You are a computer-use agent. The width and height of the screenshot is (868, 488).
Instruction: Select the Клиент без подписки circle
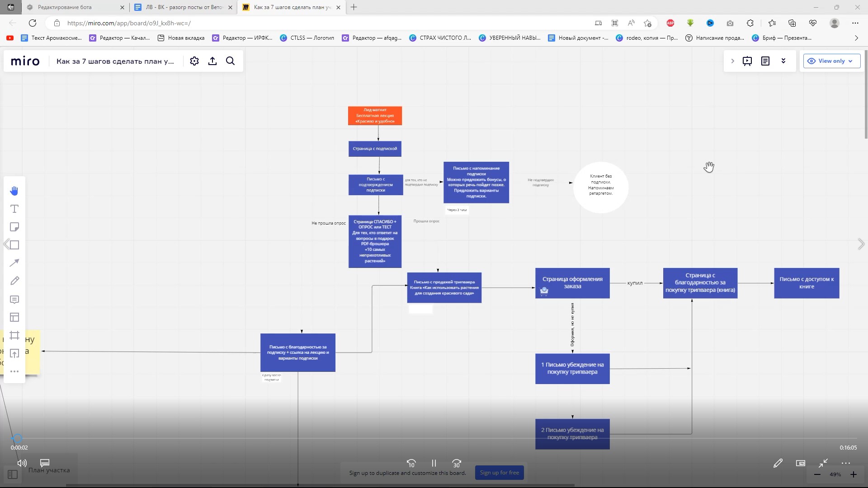601,187
